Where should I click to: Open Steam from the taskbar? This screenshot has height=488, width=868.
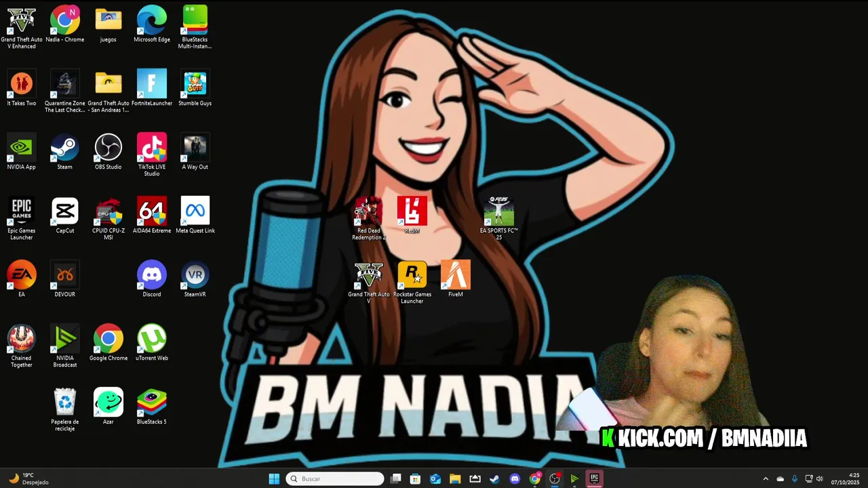[x=495, y=479]
